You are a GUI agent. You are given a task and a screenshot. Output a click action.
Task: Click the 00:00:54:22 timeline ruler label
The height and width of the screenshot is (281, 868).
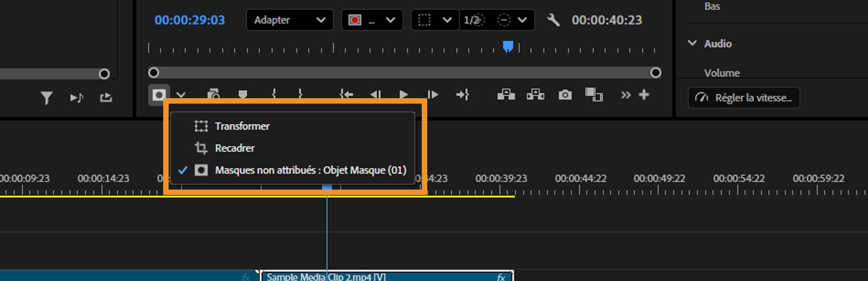tap(739, 178)
